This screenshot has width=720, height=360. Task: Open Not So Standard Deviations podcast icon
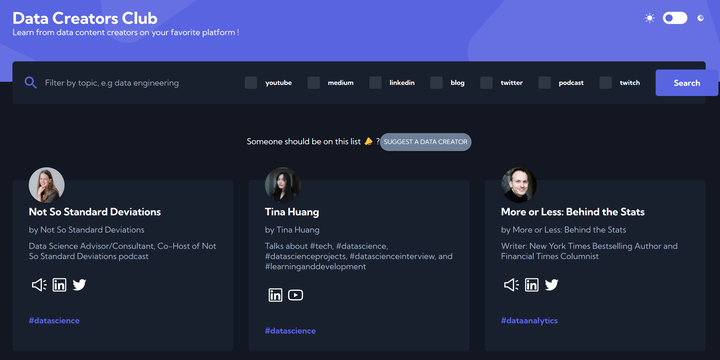39,285
